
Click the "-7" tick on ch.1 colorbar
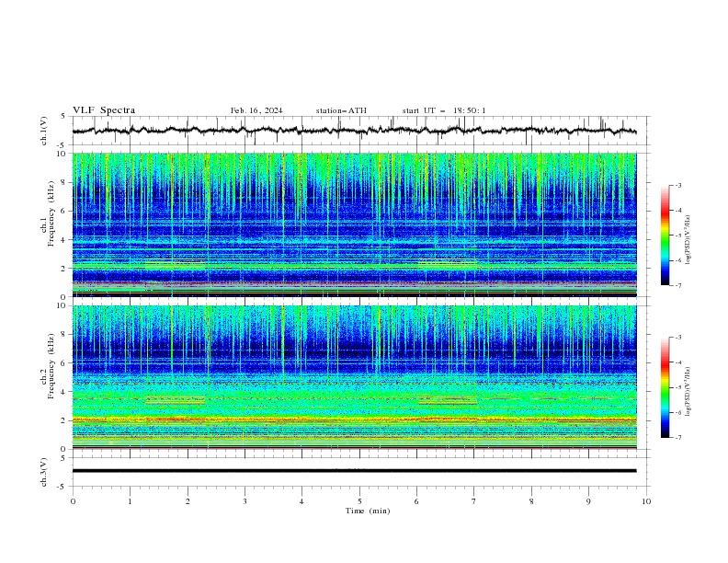(678, 285)
